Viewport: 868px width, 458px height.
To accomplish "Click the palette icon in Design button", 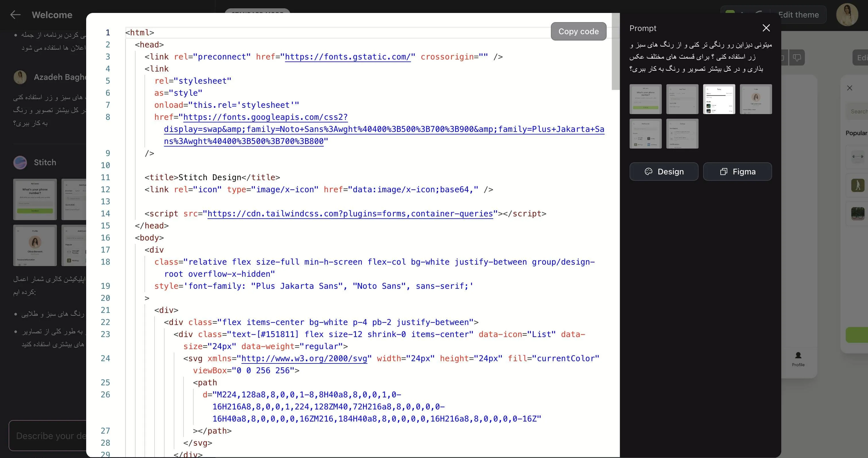I will [x=648, y=172].
